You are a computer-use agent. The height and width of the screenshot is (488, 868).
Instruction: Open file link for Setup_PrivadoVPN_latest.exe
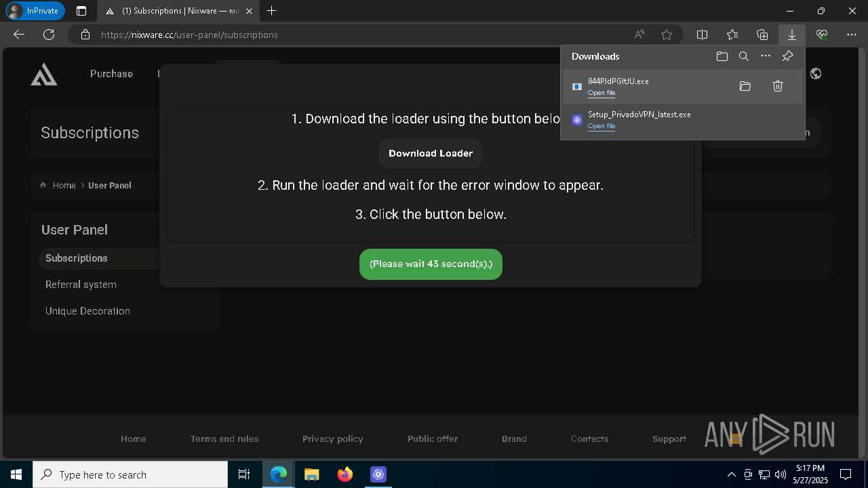tap(601, 126)
